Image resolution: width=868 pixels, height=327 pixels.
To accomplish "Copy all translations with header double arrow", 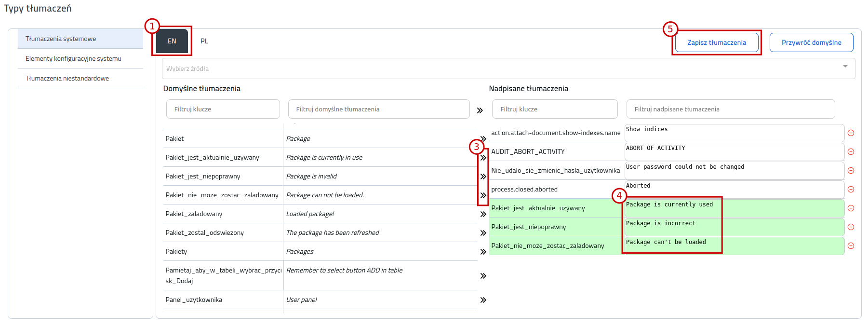I will point(480,110).
